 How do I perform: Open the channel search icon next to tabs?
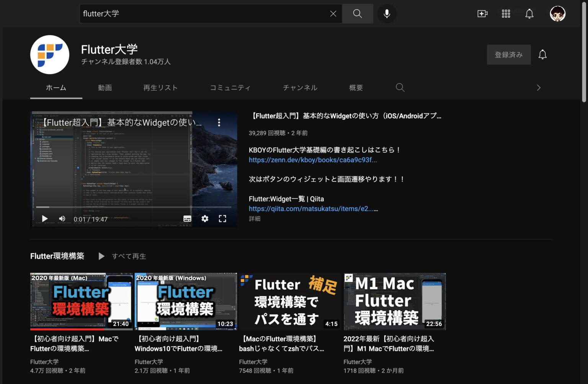[x=400, y=87]
